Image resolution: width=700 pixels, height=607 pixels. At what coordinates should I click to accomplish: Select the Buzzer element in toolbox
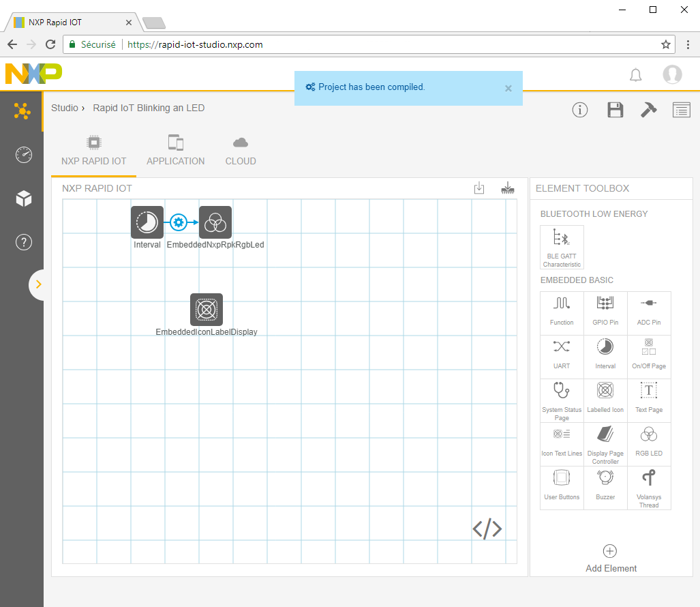point(605,488)
